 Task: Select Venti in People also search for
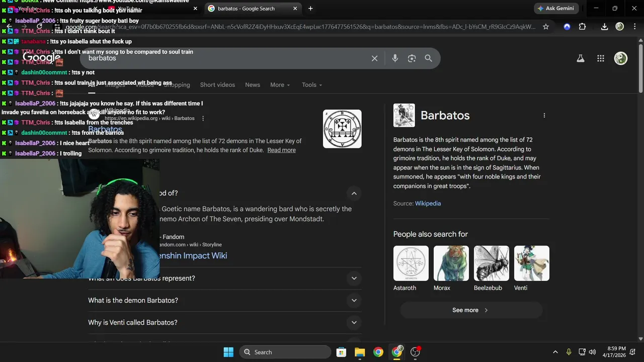(531, 268)
